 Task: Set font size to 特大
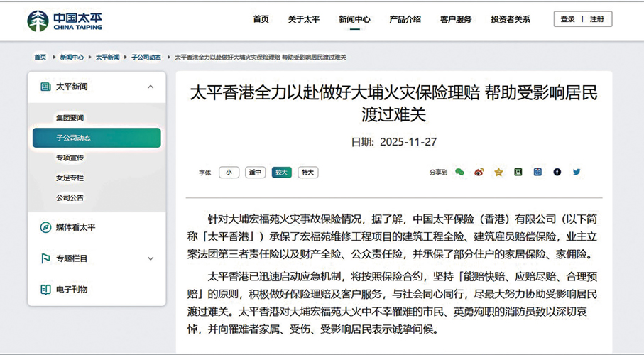[307, 173]
